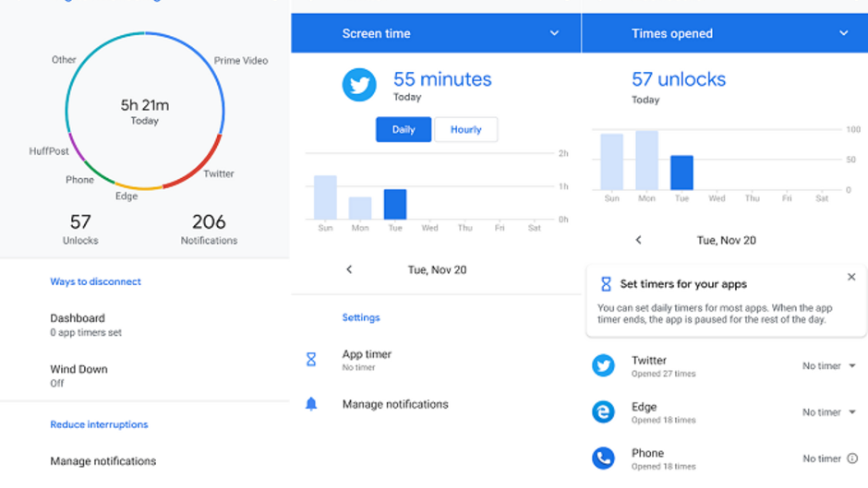The width and height of the screenshot is (868, 488).
Task: Click the App timer hourglass icon
Action: coord(311,360)
